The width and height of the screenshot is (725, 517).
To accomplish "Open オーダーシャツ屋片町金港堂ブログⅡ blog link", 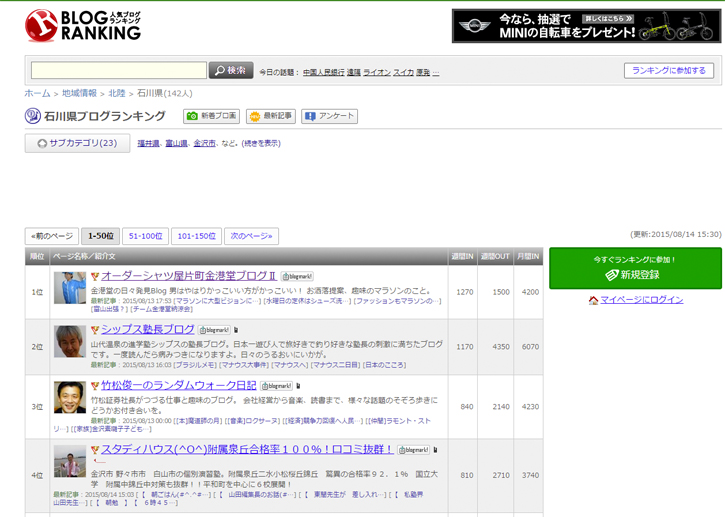I will click(x=184, y=275).
